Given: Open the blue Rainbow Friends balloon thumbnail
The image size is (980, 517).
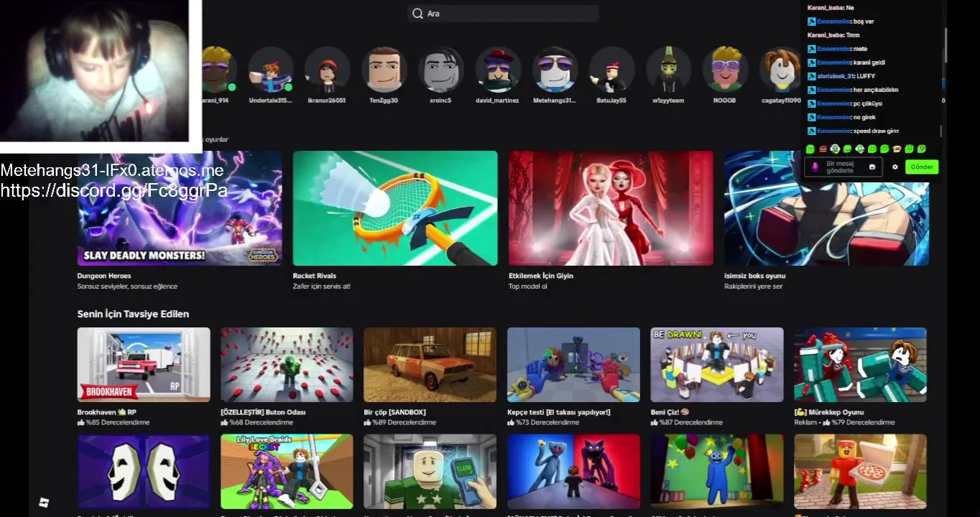Looking at the screenshot, I should [x=717, y=471].
